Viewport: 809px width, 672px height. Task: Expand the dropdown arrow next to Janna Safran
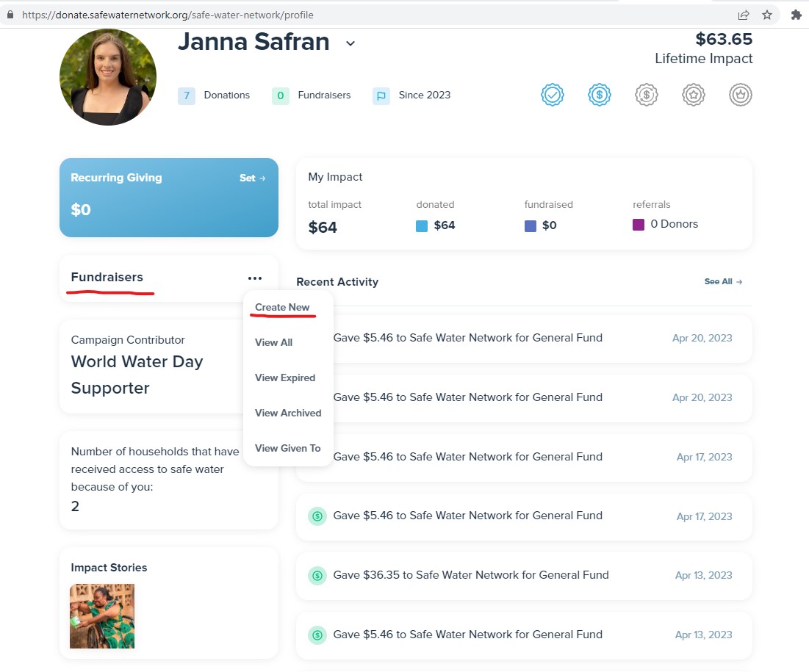click(350, 43)
